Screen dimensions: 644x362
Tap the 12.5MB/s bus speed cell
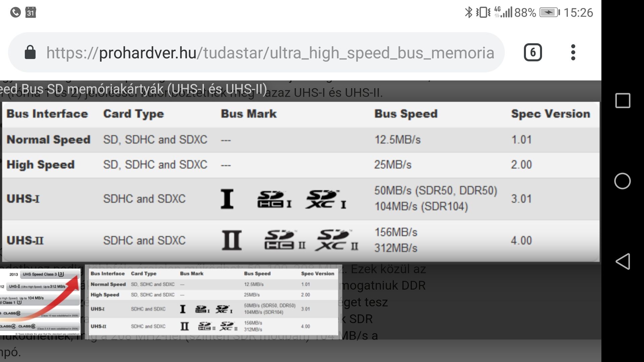click(397, 139)
